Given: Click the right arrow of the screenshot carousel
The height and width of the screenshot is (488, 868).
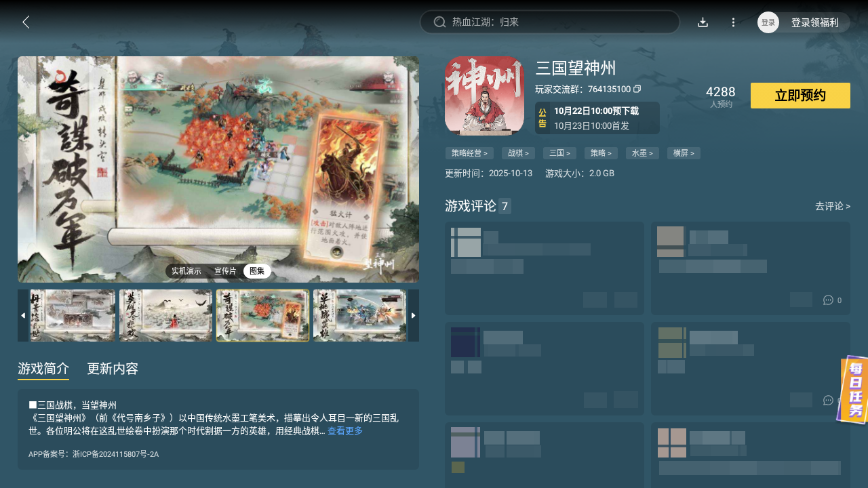Looking at the screenshot, I should [x=414, y=315].
